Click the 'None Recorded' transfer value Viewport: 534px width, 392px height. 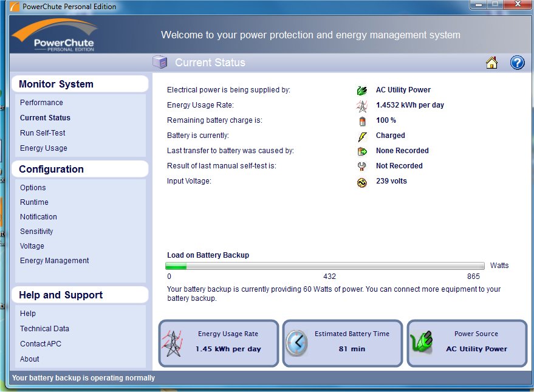(x=402, y=151)
